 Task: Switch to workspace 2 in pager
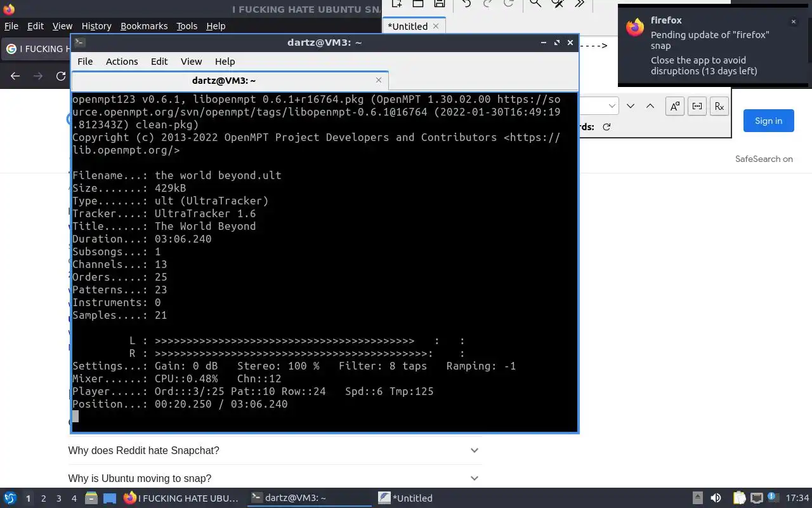43,498
